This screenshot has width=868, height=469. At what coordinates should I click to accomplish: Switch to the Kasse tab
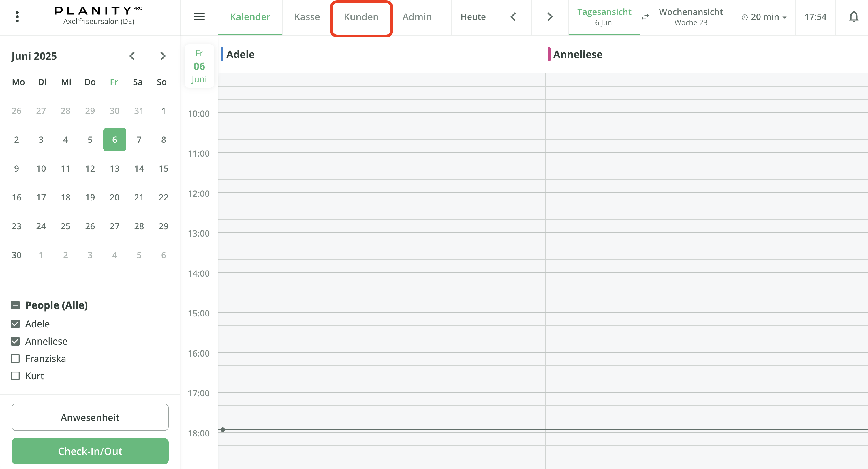pos(307,16)
